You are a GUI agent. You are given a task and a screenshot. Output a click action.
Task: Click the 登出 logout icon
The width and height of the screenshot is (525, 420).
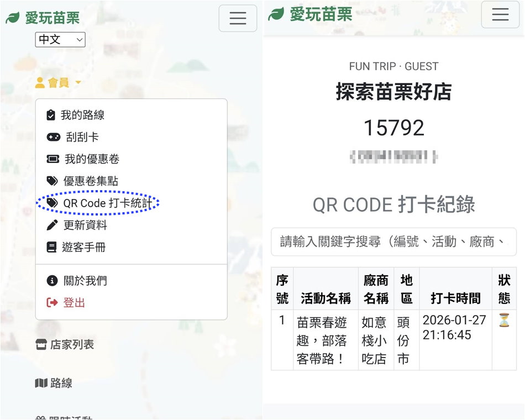[x=52, y=303]
